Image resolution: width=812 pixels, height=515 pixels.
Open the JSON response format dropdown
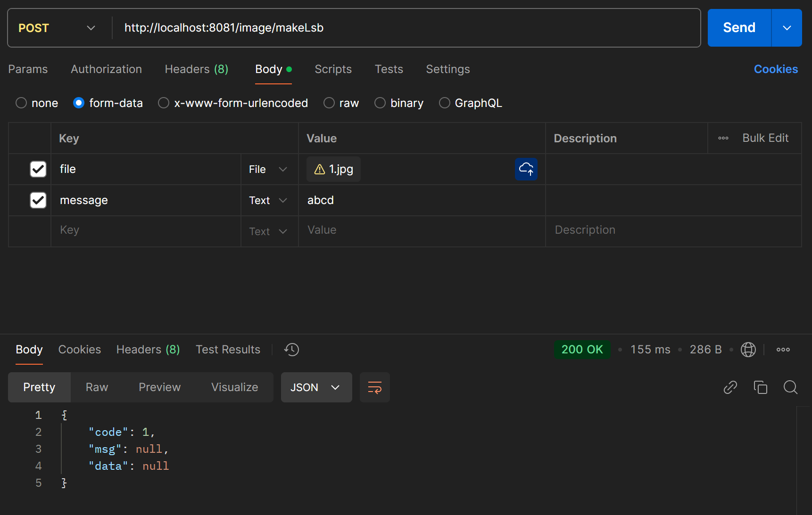click(316, 387)
